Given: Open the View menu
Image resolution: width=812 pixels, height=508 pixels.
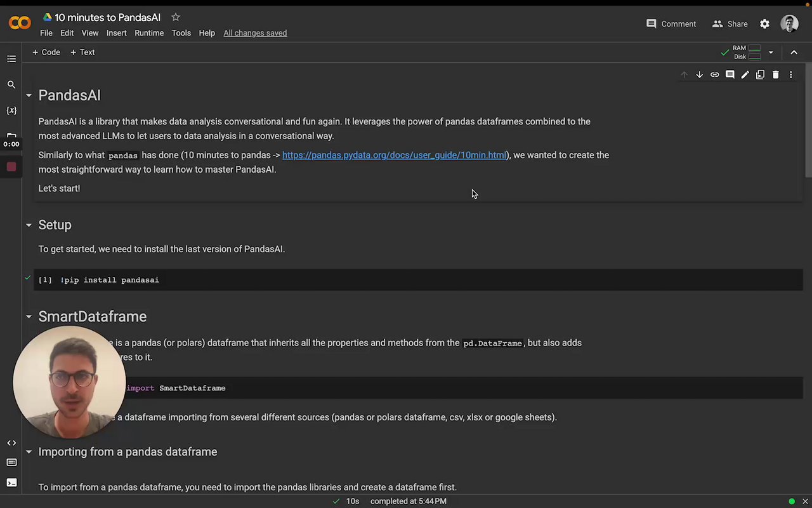Looking at the screenshot, I should click(90, 33).
